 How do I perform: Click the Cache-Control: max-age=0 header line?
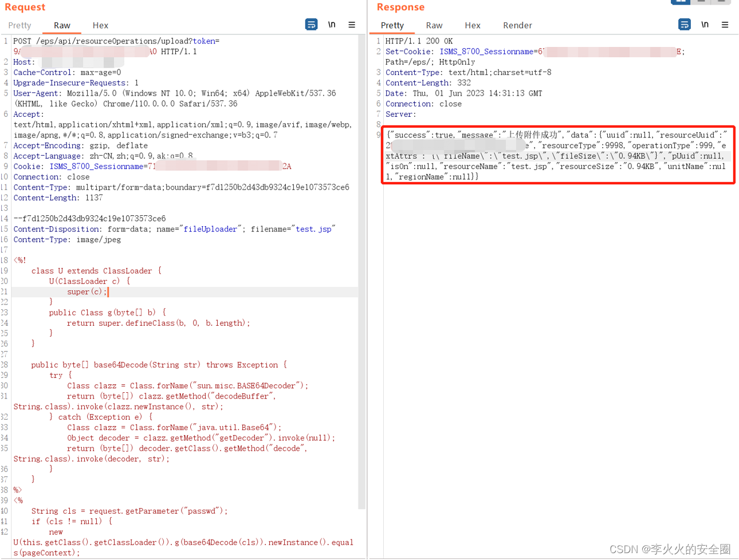tap(67, 73)
